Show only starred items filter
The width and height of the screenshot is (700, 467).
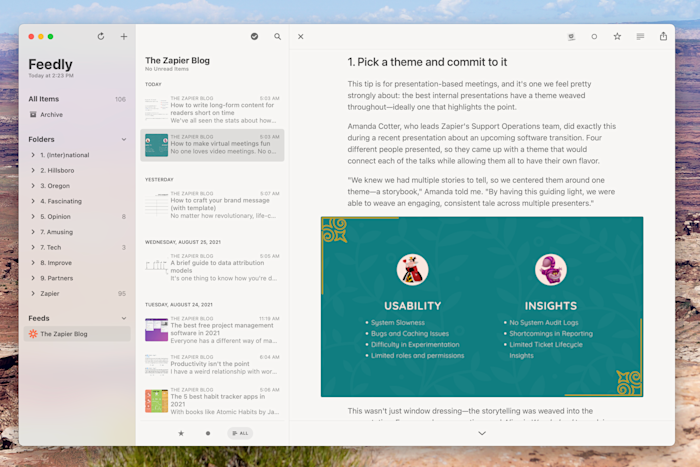point(181,433)
